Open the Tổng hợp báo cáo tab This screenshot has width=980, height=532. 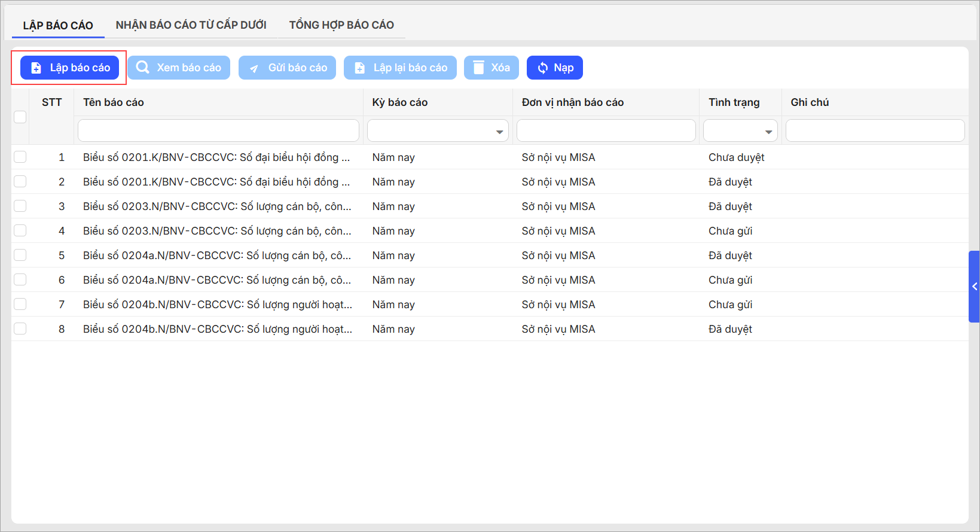click(341, 25)
